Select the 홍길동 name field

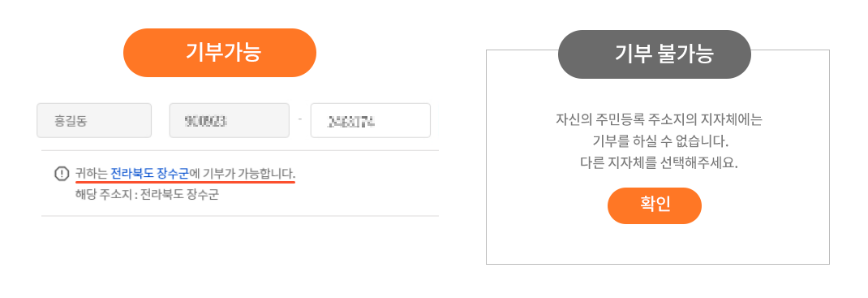pyautogui.click(x=94, y=120)
